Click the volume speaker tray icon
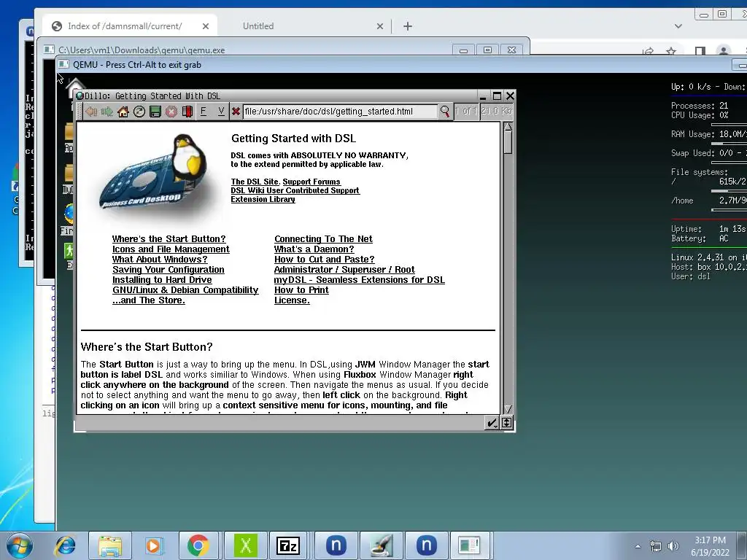Screen dimensions: 747x560 [x=673, y=546]
